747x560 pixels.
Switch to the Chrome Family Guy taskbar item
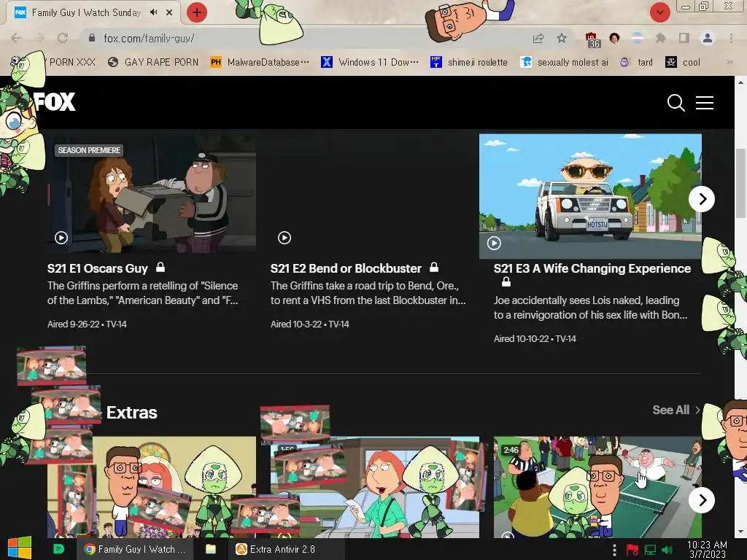click(135, 549)
